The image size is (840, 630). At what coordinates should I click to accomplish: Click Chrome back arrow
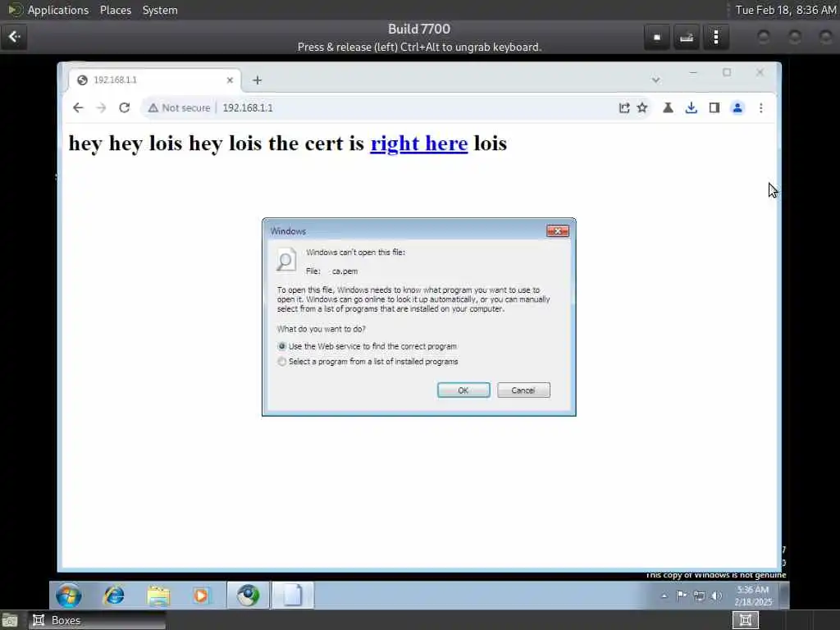pyautogui.click(x=78, y=107)
